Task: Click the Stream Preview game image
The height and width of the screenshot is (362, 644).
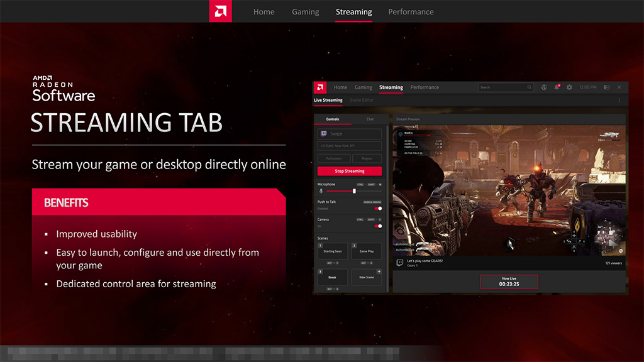Action: [x=509, y=190]
